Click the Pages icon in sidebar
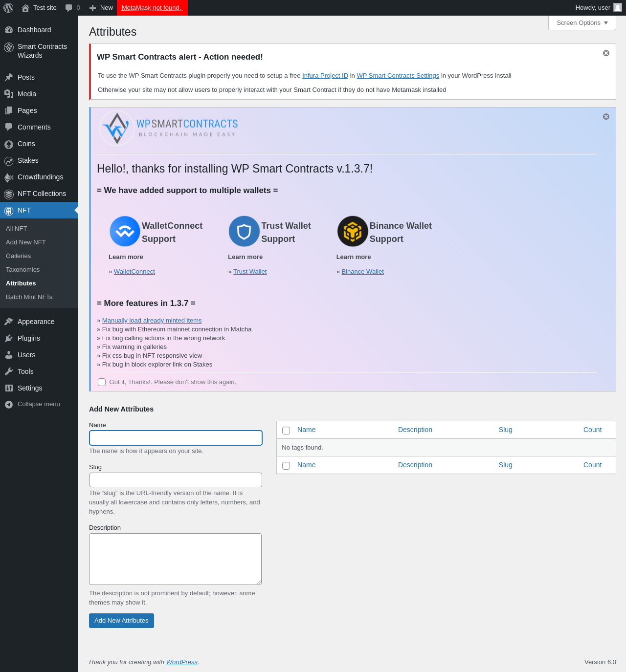The image size is (626, 672). [9, 110]
